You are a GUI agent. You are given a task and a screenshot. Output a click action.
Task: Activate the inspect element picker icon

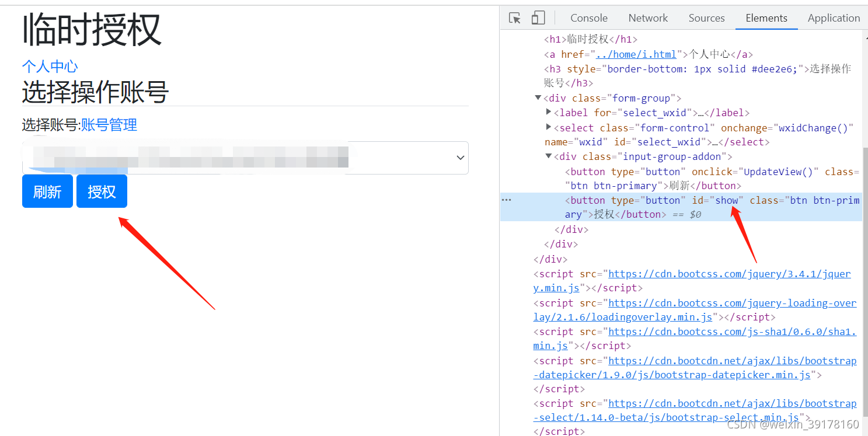tap(514, 18)
